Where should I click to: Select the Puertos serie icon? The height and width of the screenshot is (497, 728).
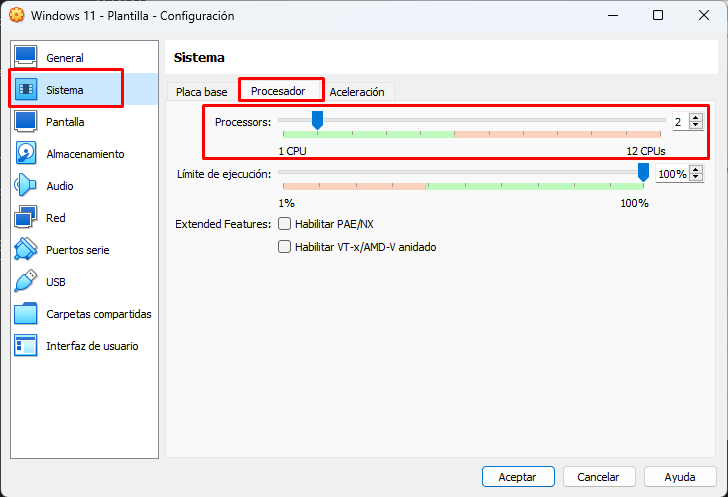coord(26,250)
